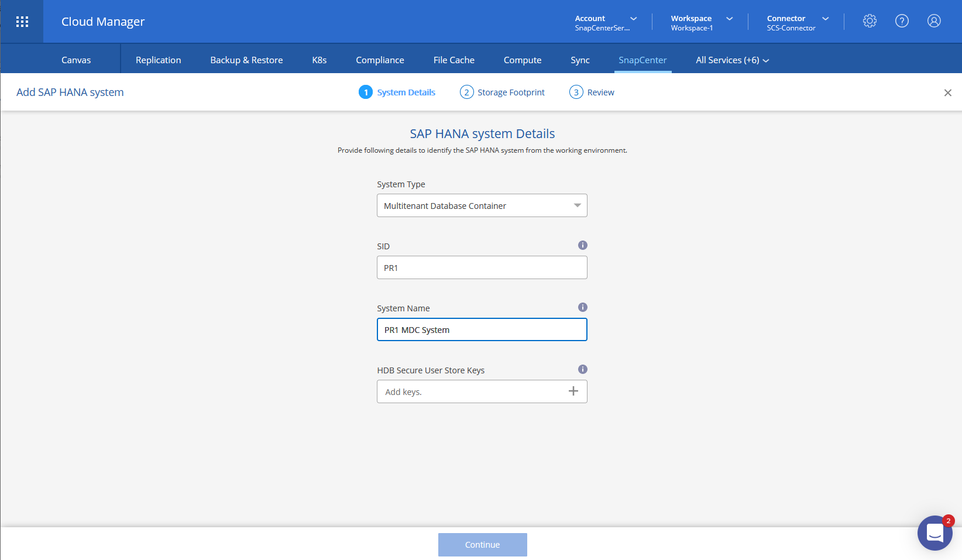Close the Add SAP HANA system wizard

pos(947,93)
